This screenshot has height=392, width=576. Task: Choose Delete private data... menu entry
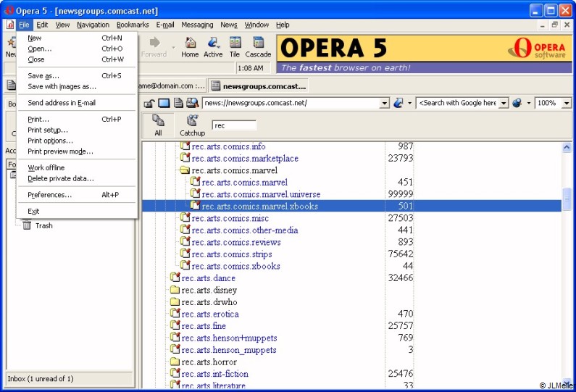pos(76,178)
